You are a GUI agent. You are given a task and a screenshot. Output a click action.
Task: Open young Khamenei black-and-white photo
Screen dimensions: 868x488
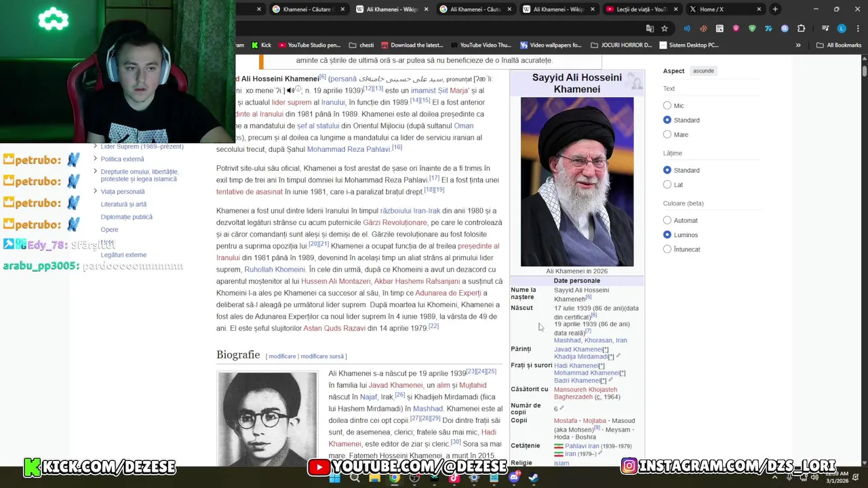point(267,420)
